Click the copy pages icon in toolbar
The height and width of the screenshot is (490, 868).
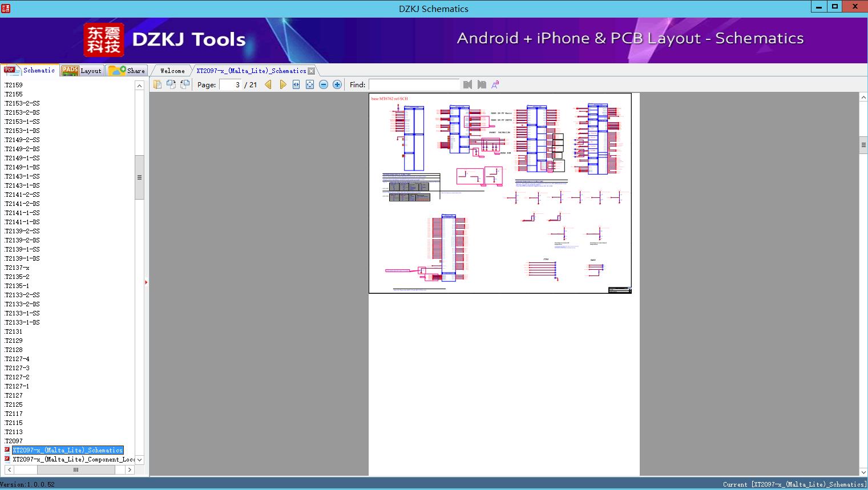coord(158,84)
